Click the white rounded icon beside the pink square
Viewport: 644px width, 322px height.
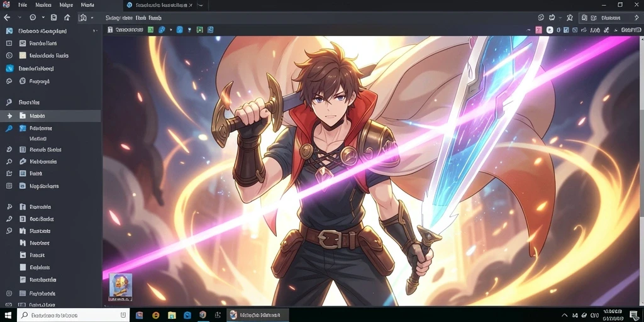550,30
